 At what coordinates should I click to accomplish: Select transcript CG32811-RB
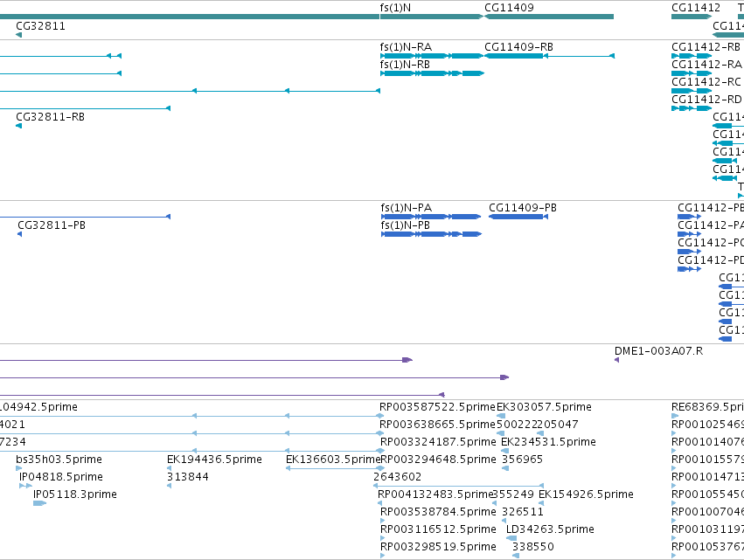pyautogui.click(x=51, y=117)
